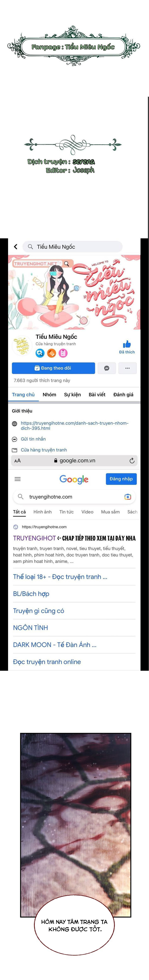The height and width of the screenshot is (980, 149).
Task: Click the truyengihotne.com Google search field
Action: coord(74,497)
